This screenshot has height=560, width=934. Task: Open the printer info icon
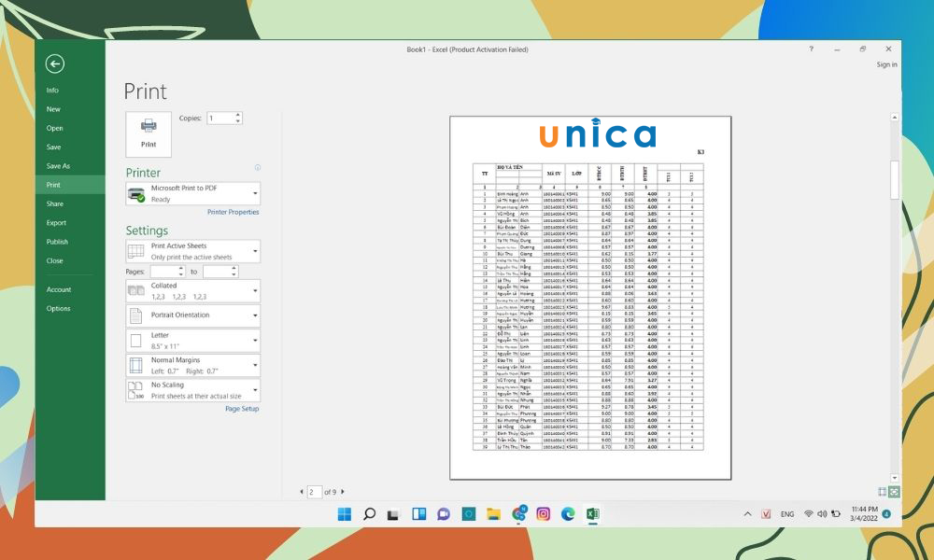point(258,168)
